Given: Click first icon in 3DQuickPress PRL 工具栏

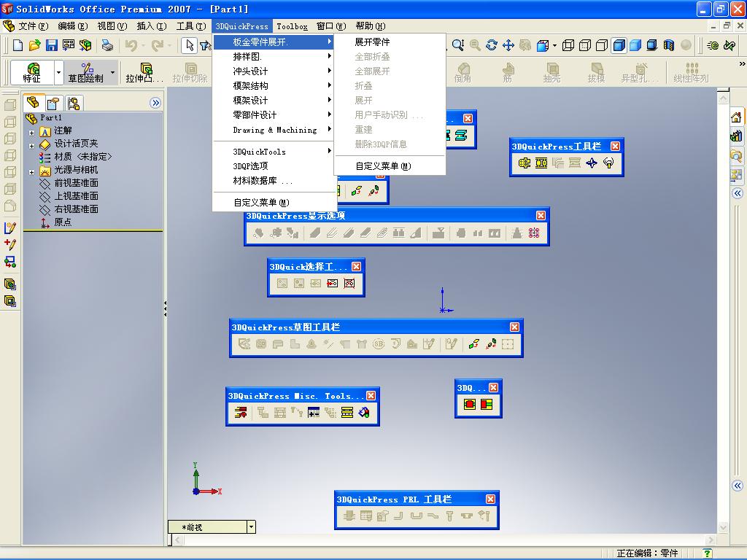Looking at the screenshot, I should tap(349, 516).
